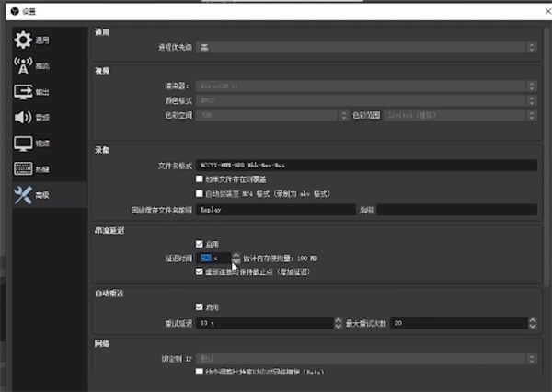Viewport: 552px width, 392px height.
Task: Click the 音频 (Audio) speaker icon
Action: click(x=23, y=117)
